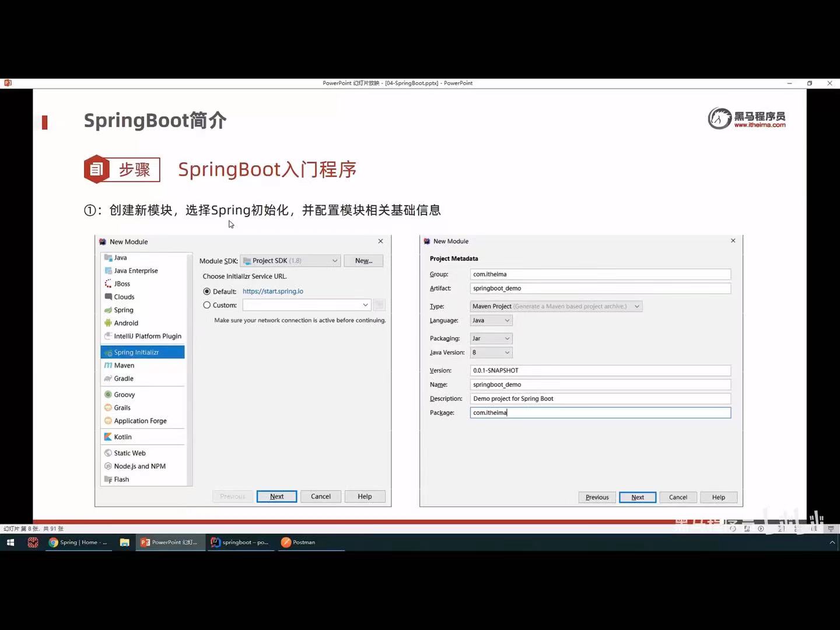The image size is (840, 630).
Task: Go to previous slide via slideshow control
Action: tap(733, 528)
